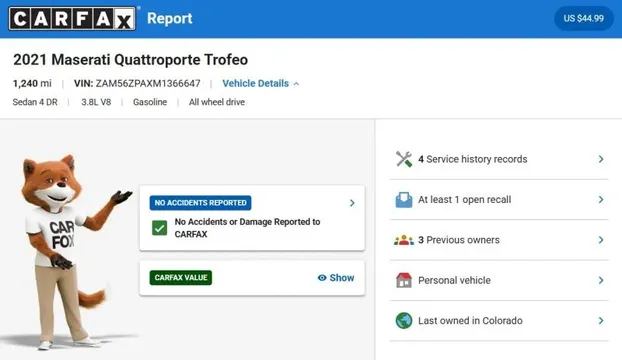Click the wrench service history icon
The image size is (622, 360).
tap(404, 159)
